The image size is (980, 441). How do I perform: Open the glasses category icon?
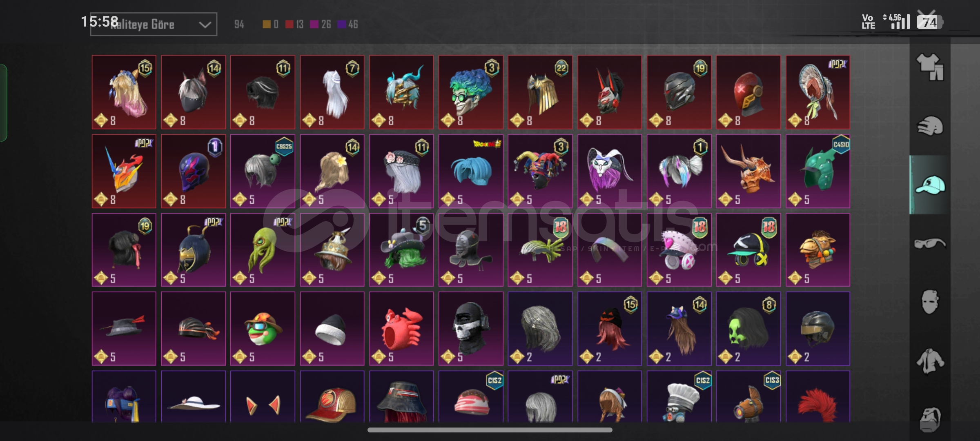pos(930,244)
